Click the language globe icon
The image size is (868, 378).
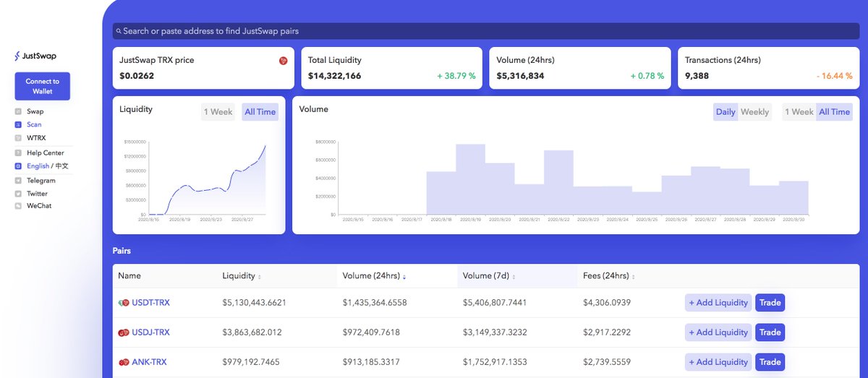[x=18, y=166]
